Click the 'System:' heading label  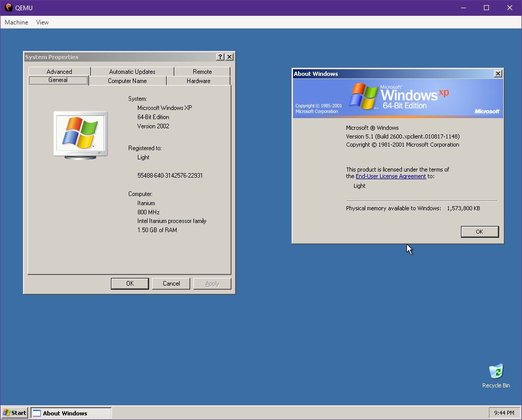pyautogui.click(x=137, y=99)
